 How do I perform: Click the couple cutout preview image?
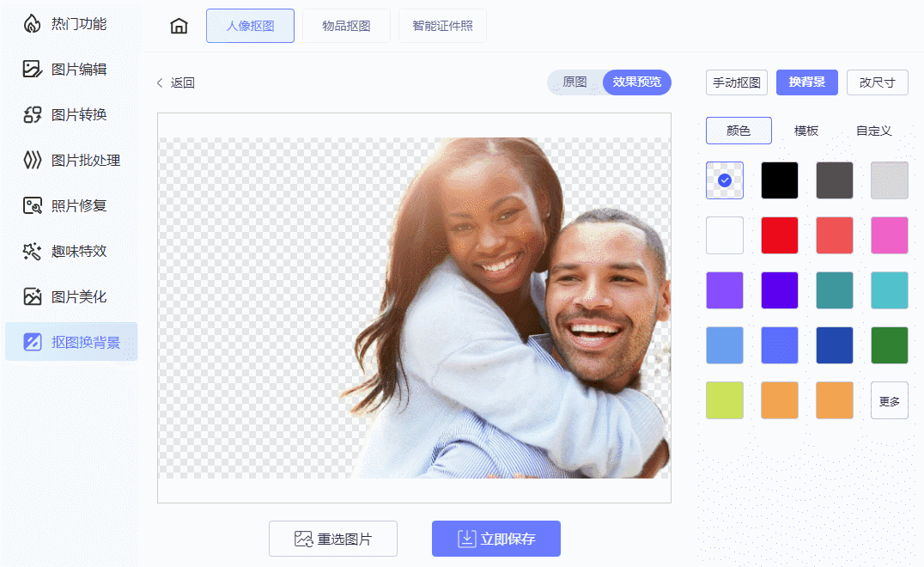click(x=414, y=308)
